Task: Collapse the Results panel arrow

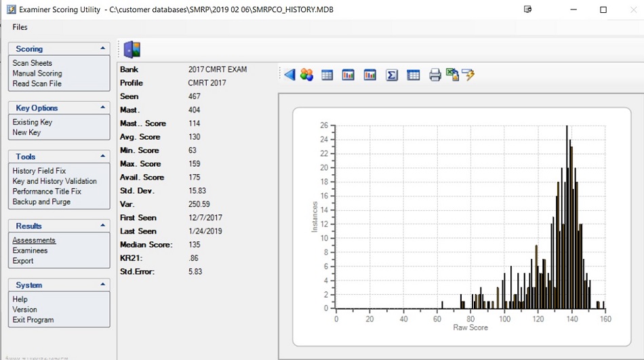Action: click(102, 226)
